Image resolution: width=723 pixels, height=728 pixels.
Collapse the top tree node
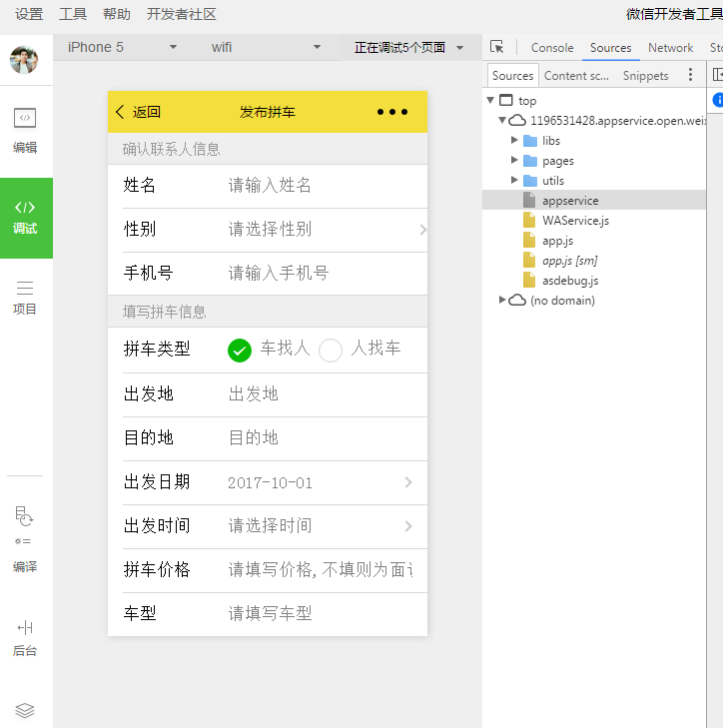pyautogui.click(x=490, y=100)
